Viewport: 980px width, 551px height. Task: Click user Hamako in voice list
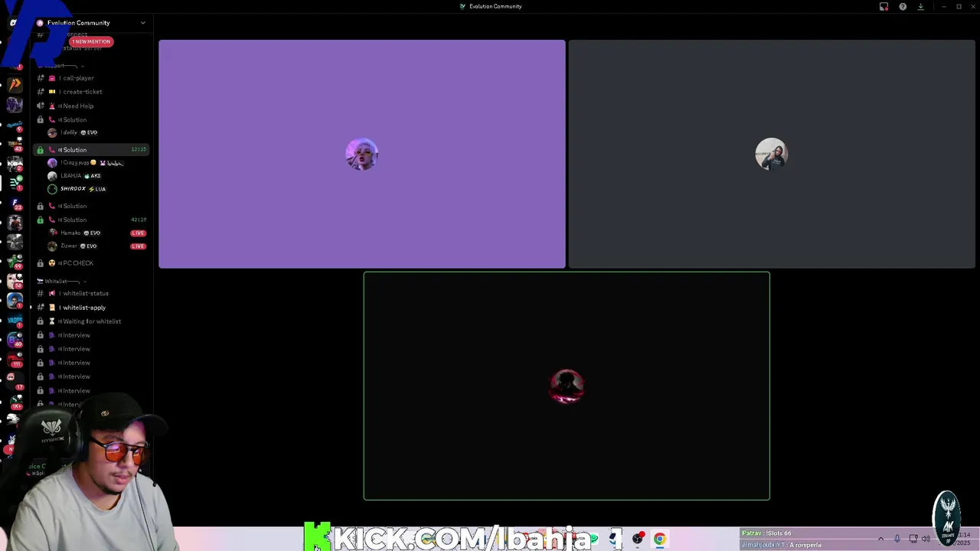click(x=73, y=233)
